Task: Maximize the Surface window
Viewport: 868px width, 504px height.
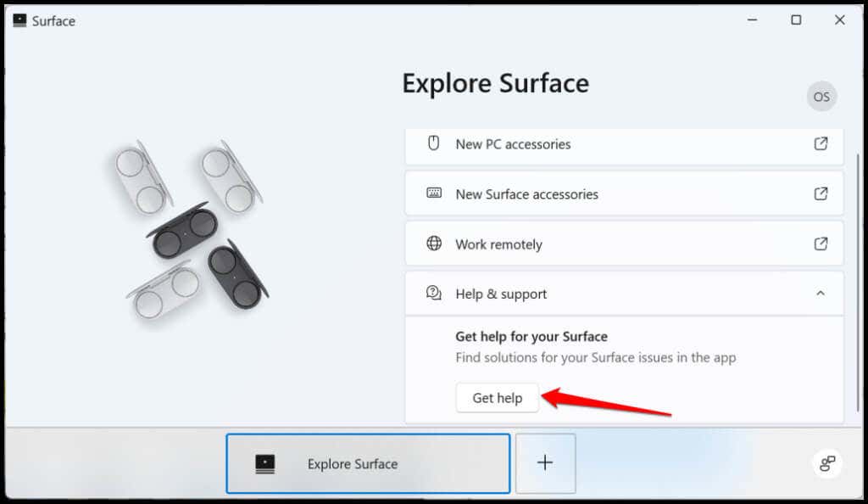Action: coord(796,20)
